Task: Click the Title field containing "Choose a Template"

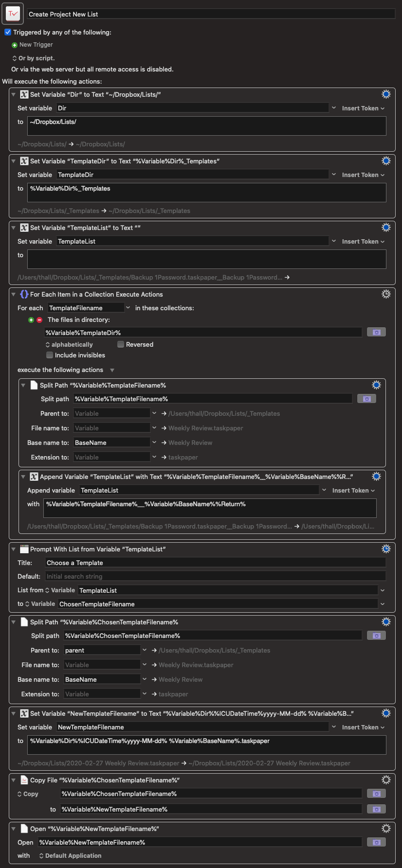Action: [x=215, y=563]
